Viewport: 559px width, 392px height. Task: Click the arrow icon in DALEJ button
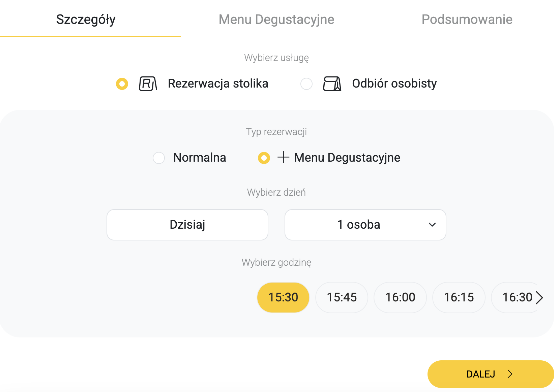pos(510,374)
